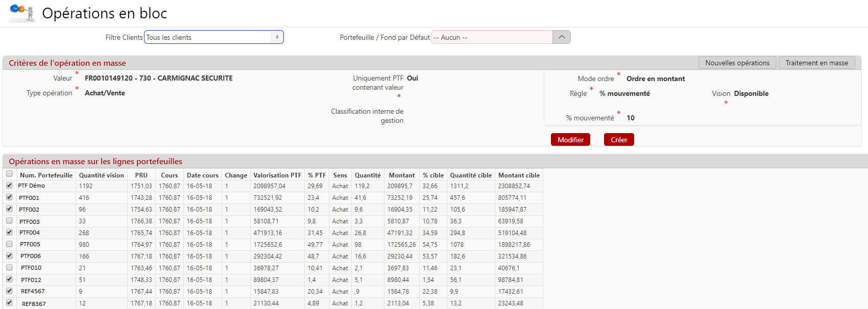The width and height of the screenshot is (868, 309).
Task: Select the PTF004 portfolio name cell
Action: (x=30, y=233)
